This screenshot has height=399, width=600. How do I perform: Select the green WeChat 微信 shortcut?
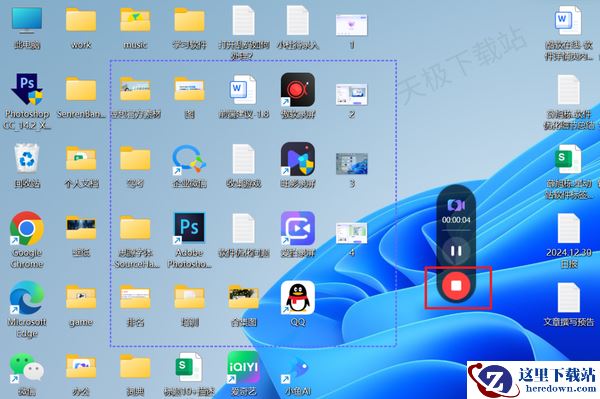tap(27, 367)
